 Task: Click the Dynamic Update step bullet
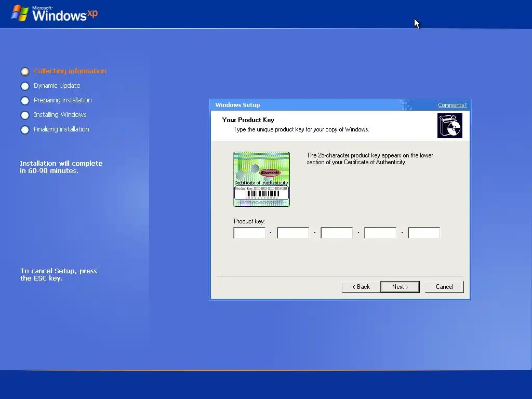click(x=25, y=86)
